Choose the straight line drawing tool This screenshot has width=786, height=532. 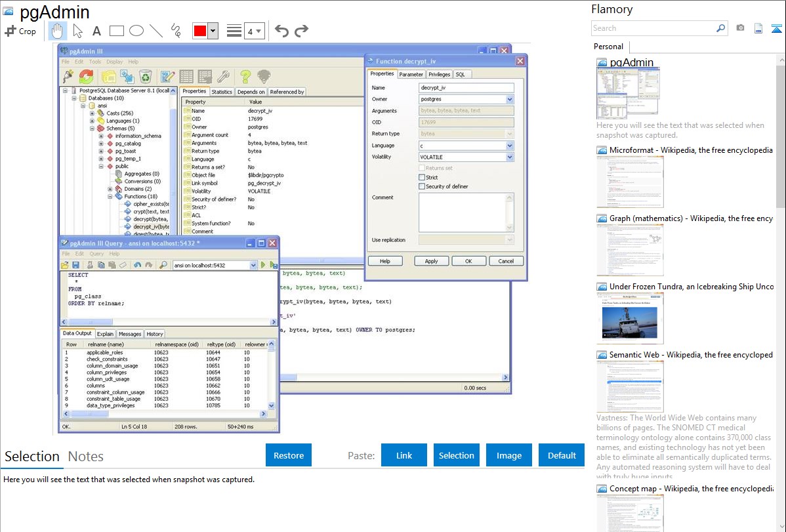(x=156, y=31)
